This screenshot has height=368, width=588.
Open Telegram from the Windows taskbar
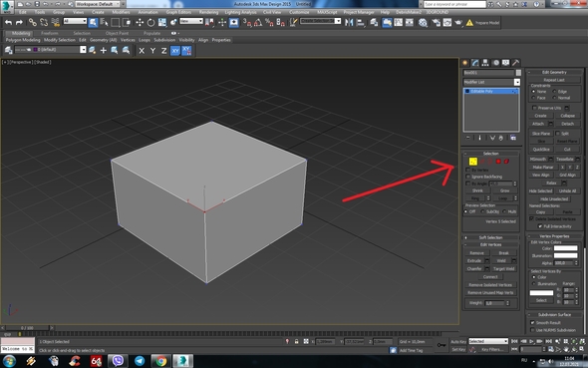[x=140, y=361]
